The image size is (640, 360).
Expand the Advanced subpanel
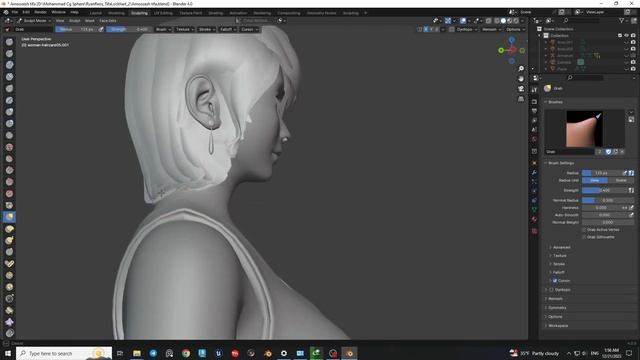561,247
